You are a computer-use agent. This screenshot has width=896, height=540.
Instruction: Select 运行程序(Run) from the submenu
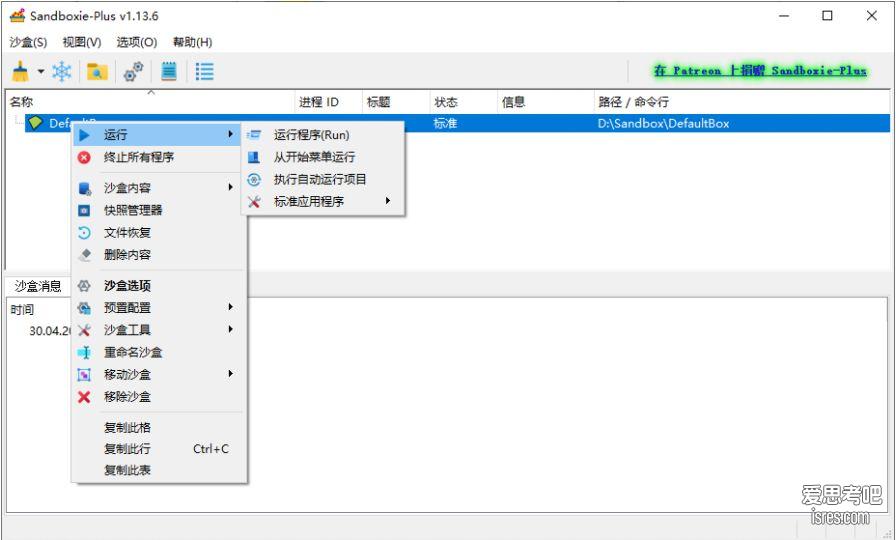(311, 135)
